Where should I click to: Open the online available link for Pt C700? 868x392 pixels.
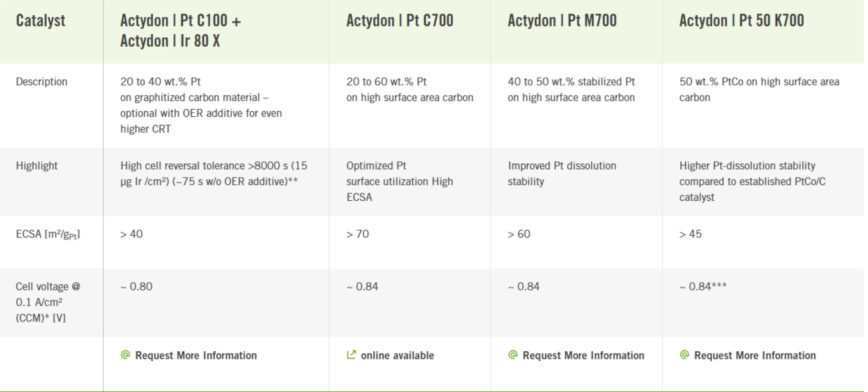tap(397, 355)
